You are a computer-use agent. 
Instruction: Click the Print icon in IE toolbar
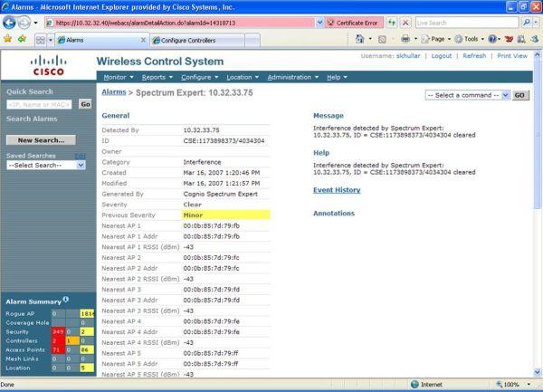point(405,39)
